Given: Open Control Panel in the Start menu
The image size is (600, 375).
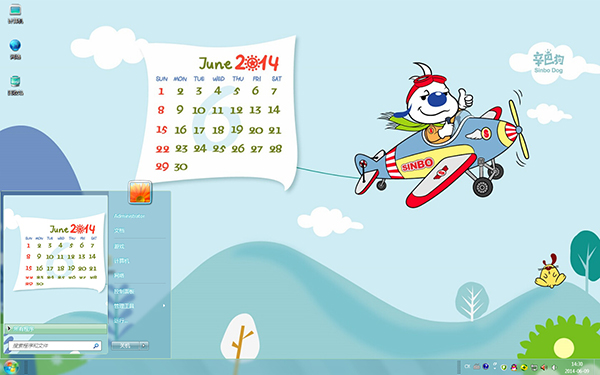Looking at the screenshot, I should tap(124, 292).
